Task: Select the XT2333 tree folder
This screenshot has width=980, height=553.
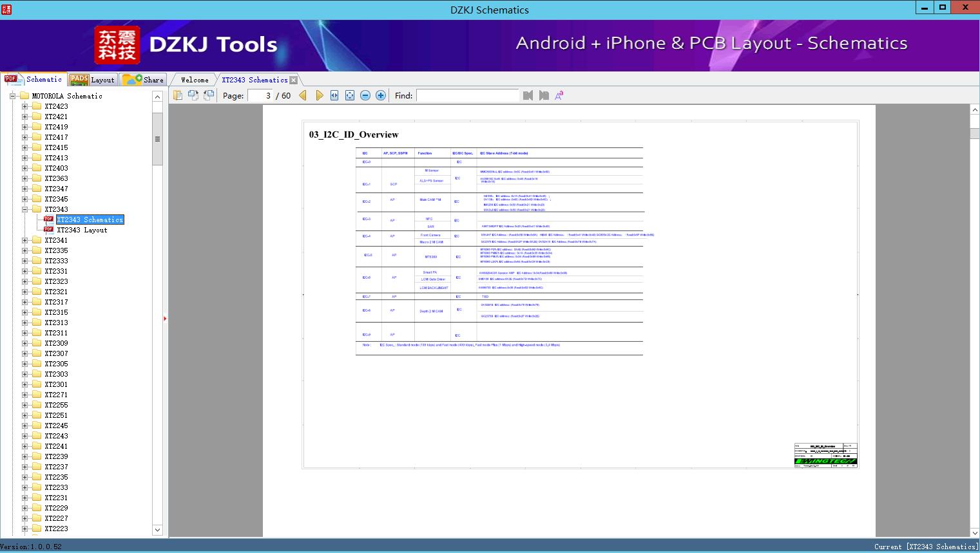Action: (x=56, y=261)
